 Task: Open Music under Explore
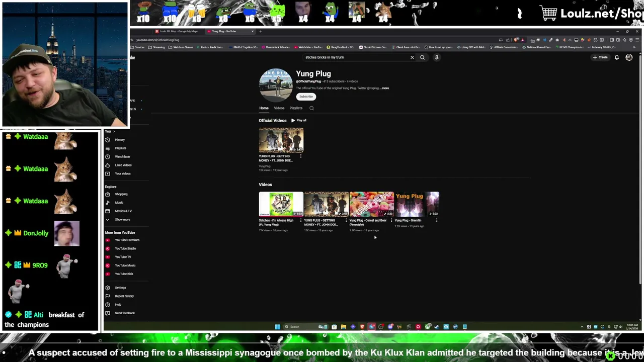click(x=119, y=203)
